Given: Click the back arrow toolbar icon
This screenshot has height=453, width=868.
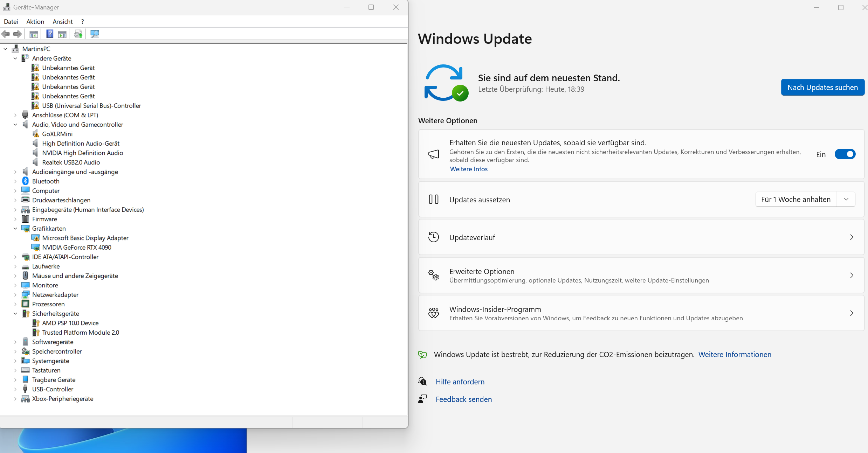Looking at the screenshot, I should click(x=6, y=34).
